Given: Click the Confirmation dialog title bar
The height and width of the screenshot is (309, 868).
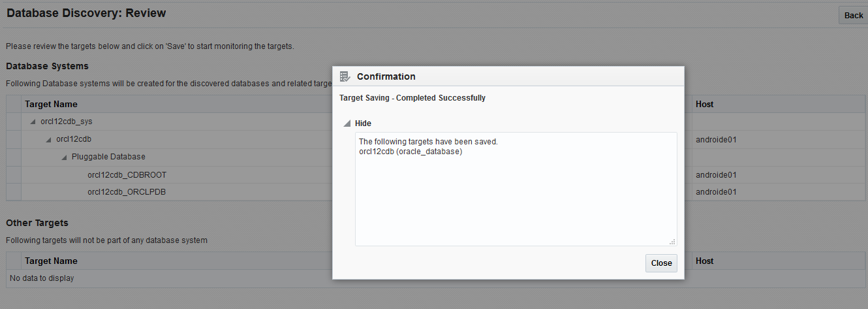Looking at the screenshot, I should point(508,76).
